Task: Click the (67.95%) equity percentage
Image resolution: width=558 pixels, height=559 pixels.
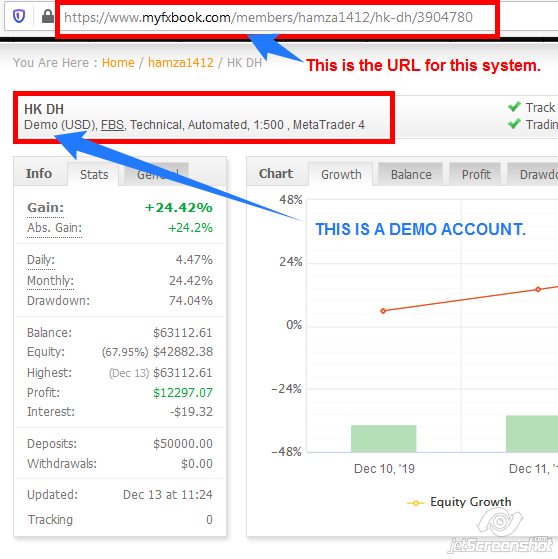Action: tap(125, 352)
